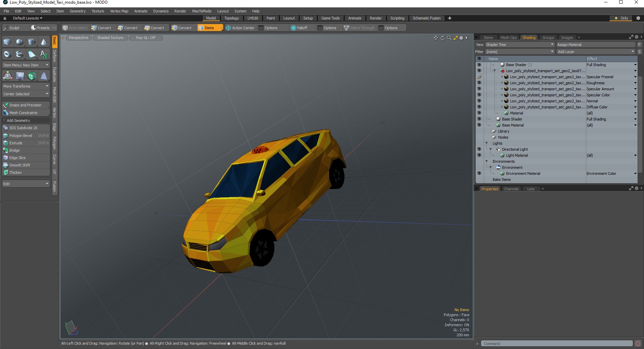Click the viewport zoom magnifier icon

tap(449, 38)
